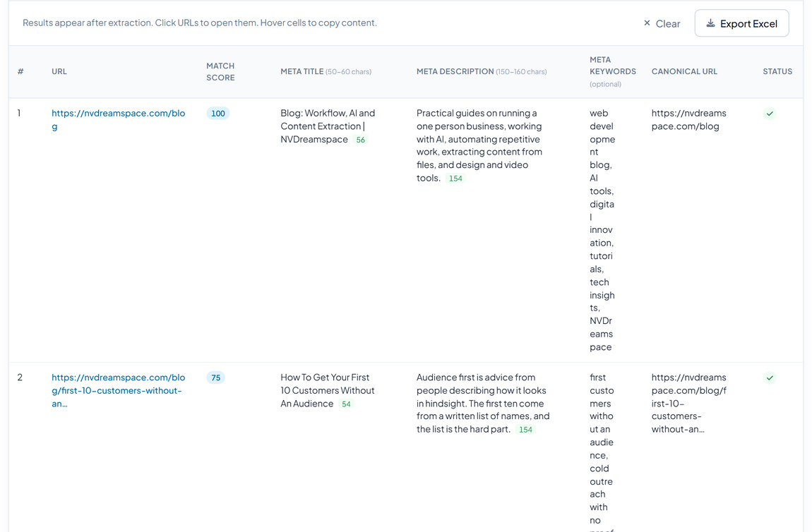Click the URL column header
812x532 pixels.
[x=59, y=71]
